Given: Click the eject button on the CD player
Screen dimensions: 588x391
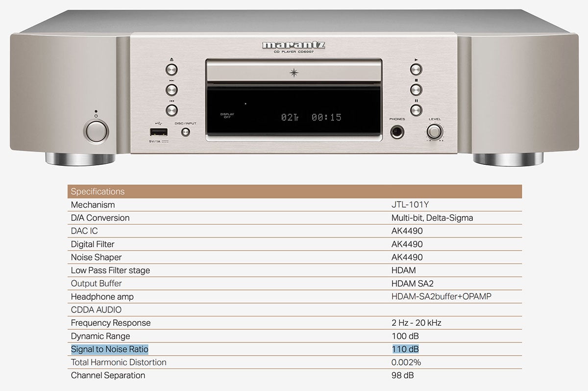Looking at the screenshot, I should 171,69.
